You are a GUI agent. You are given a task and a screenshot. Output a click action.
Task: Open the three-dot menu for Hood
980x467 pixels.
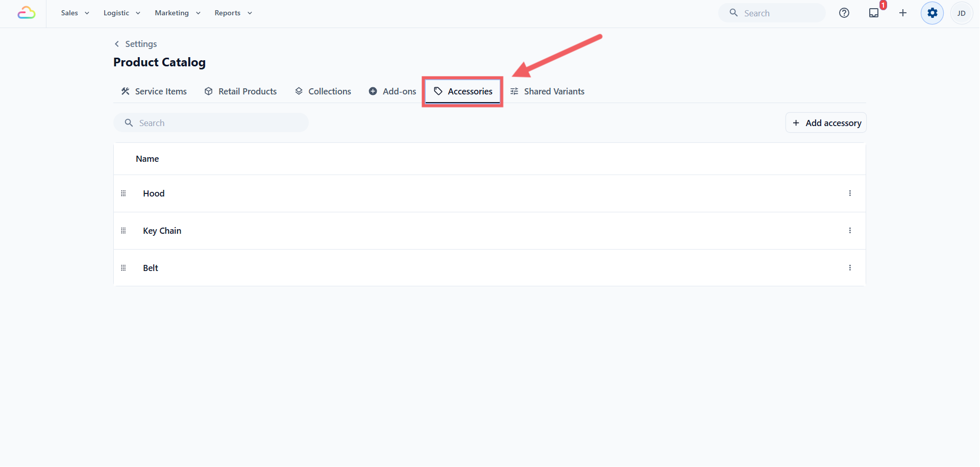pyautogui.click(x=850, y=193)
